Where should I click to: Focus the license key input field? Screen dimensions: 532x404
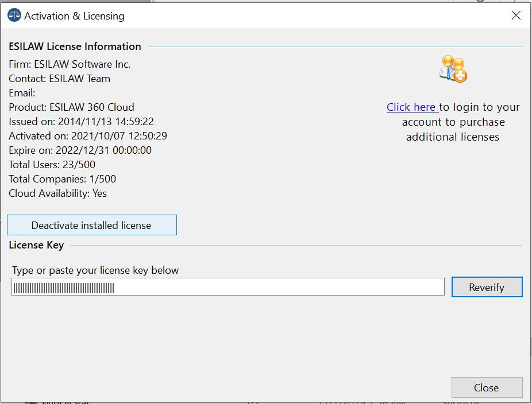tap(228, 287)
